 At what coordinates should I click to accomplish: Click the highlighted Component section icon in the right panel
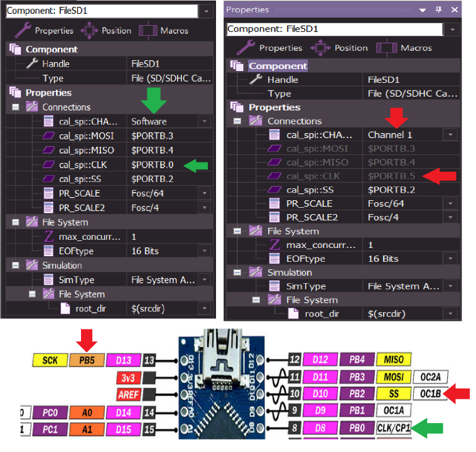click(237, 66)
